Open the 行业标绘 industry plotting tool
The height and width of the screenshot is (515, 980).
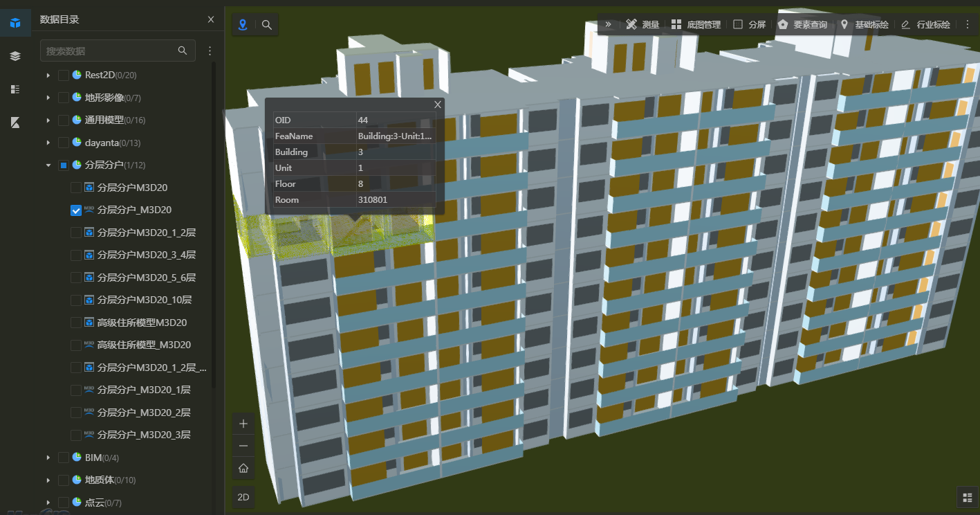point(925,24)
